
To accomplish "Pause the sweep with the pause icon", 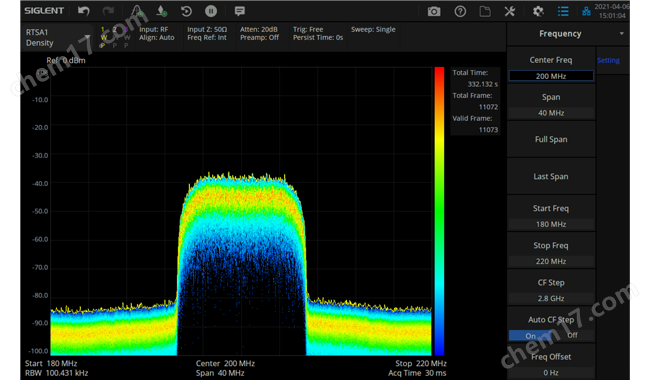I will click(211, 11).
